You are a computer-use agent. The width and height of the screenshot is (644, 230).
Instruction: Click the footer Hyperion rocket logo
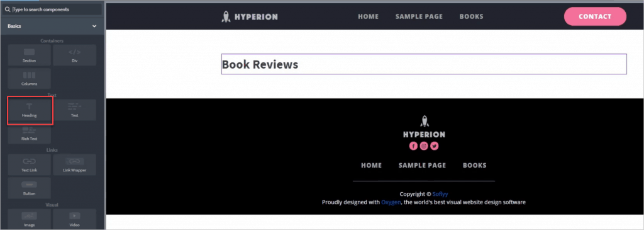tap(425, 121)
